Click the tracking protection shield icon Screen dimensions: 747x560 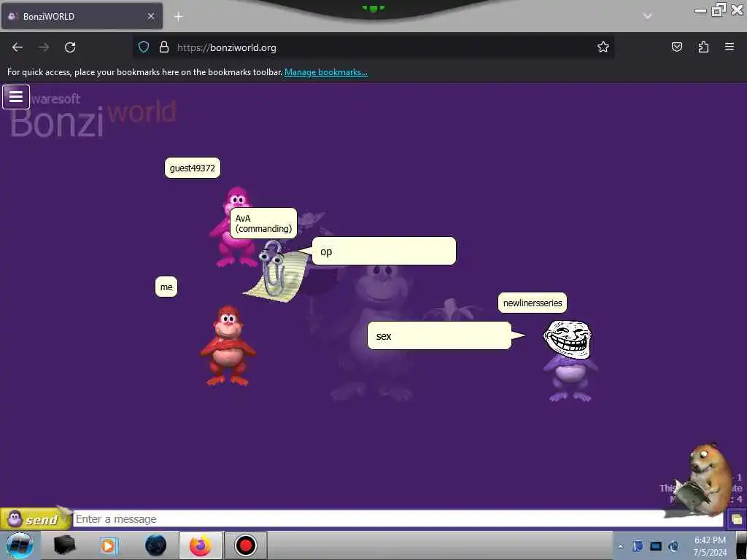(144, 47)
